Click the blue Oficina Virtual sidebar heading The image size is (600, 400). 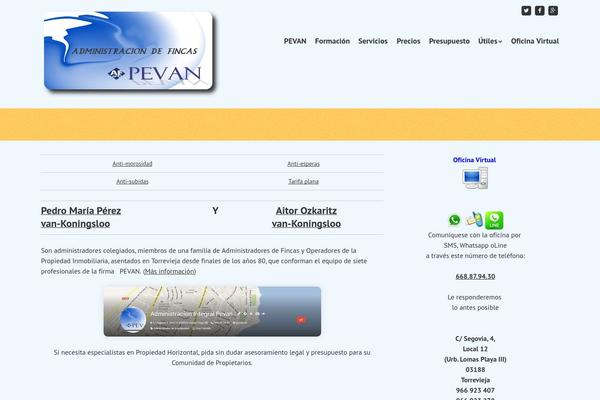tap(474, 160)
